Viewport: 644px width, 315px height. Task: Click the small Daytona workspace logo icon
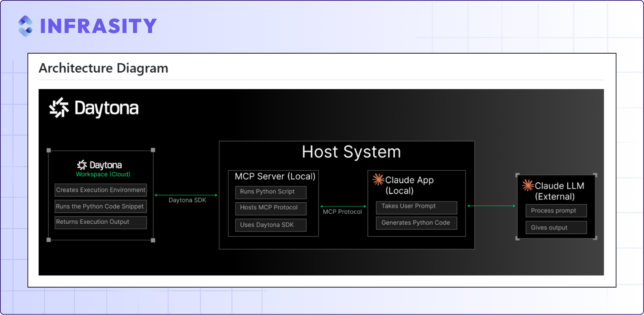click(82, 165)
